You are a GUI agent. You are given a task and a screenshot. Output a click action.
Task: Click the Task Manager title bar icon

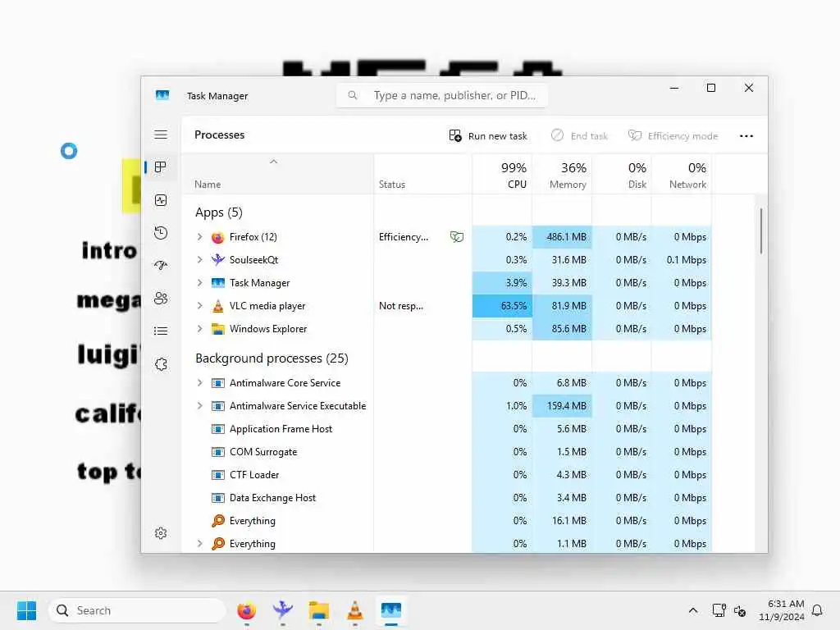[162, 95]
